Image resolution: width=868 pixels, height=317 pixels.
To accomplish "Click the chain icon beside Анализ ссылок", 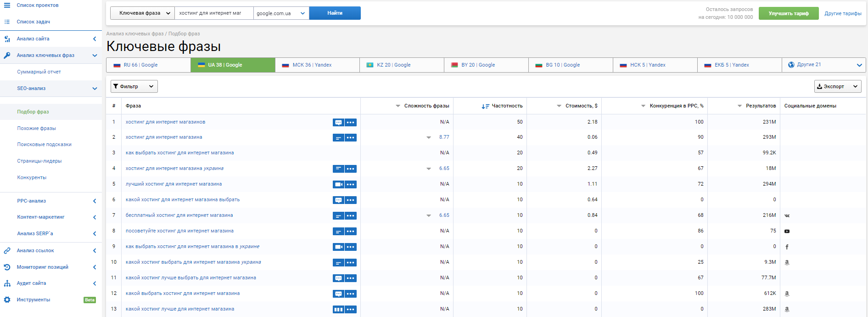I will [x=7, y=251].
